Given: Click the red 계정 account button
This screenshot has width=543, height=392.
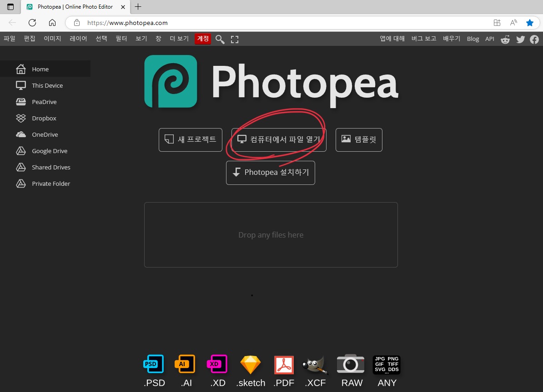Looking at the screenshot, I should [202, 39].
